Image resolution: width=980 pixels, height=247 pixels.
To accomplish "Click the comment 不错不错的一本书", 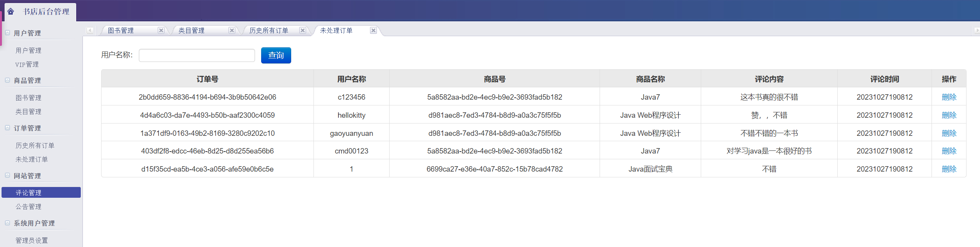I will [x=769, y=133].
